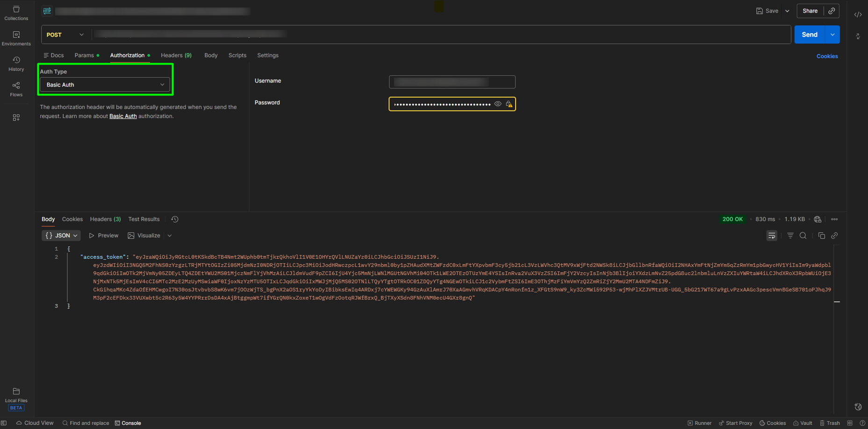Send the request with Send button
Viewport: 868px width, 429px height.
[x=809, y=35]
